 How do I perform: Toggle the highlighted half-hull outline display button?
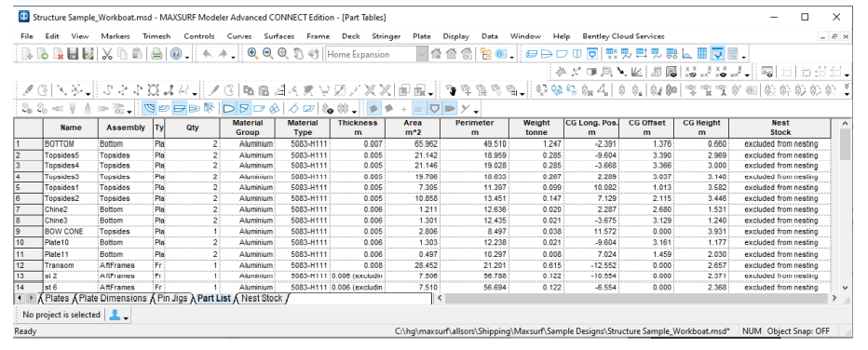[228, 109]
